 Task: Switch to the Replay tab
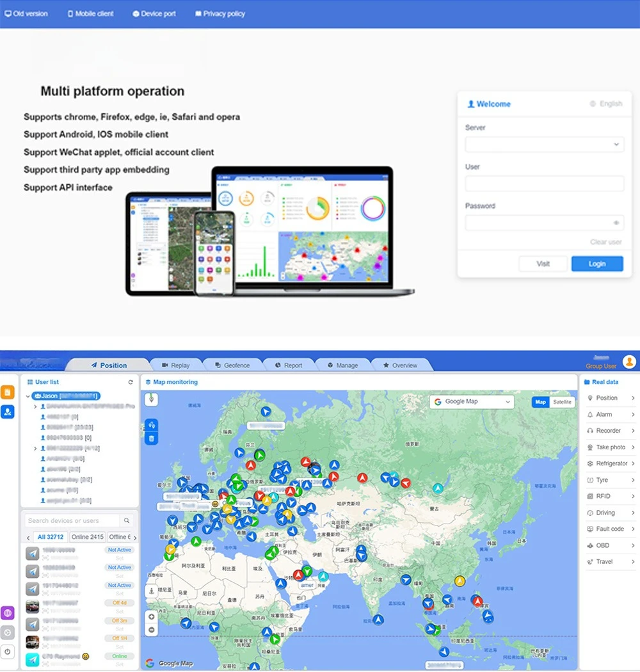click(175, 365)
